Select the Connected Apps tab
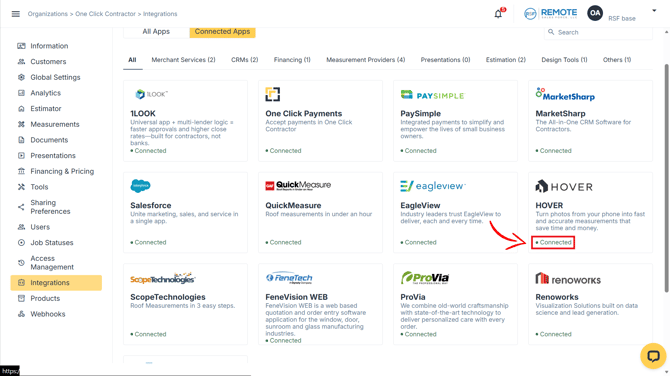This screenshot has width=670, height=376. 222,32
